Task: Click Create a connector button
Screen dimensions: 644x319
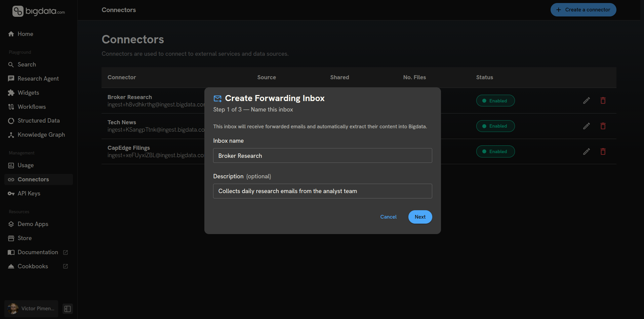Action: click(x=583, y=10)
